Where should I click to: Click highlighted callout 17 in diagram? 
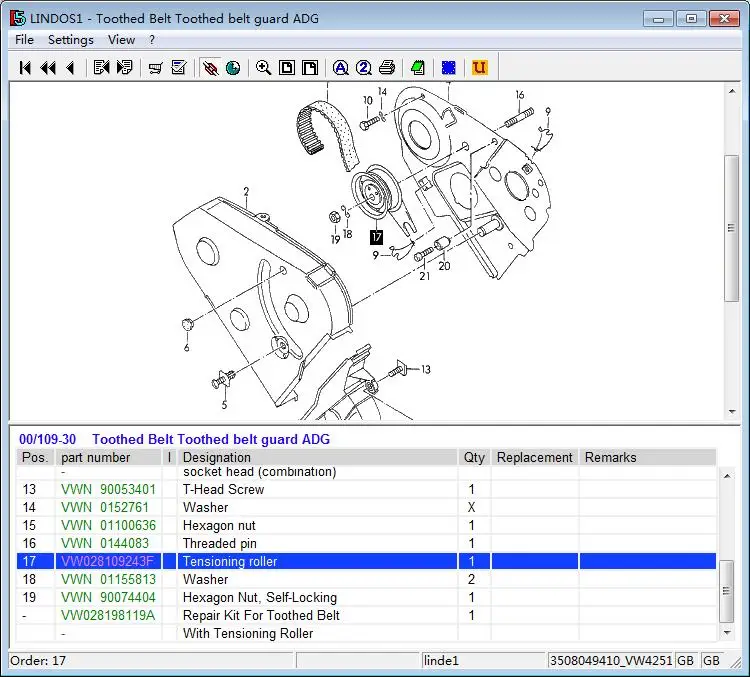point(376,237)
